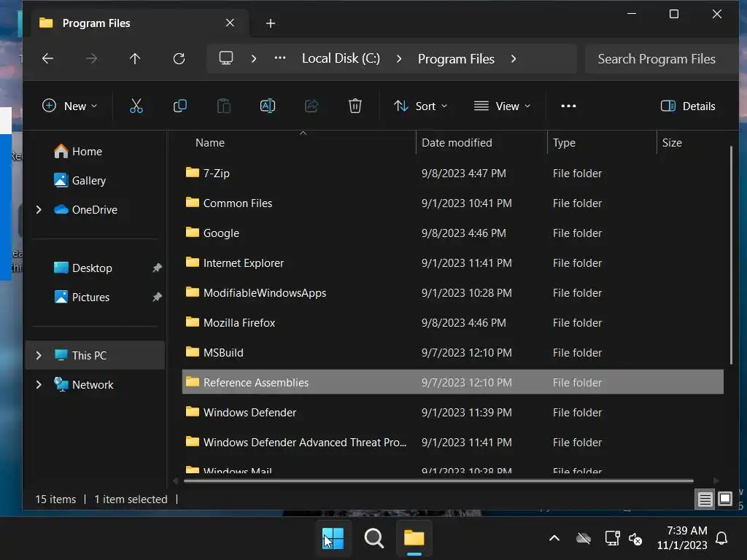The image size is (747, 560).
Task: Click the Share icon in toolbar
Action: (311, 106)
